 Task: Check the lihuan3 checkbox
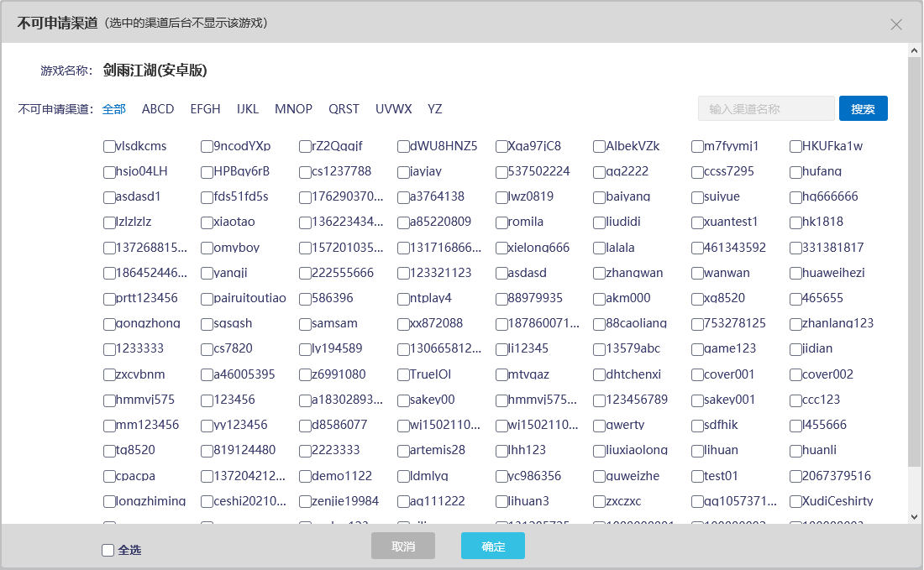[501, 502]
